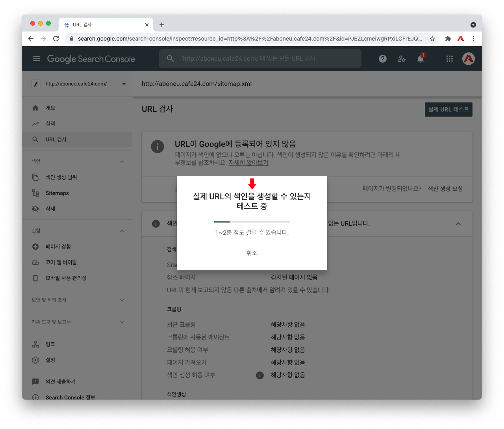Click the search magnifier icon in the search bar
Image resolution: width=504 pixels, height=429 pixels.
click(x=170, y=59)
